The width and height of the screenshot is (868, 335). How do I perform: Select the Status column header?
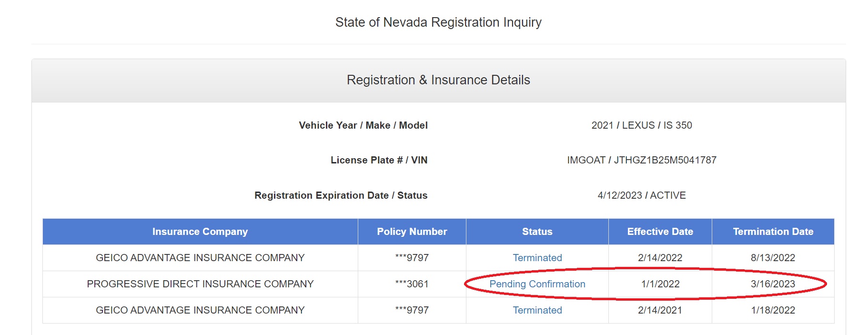point(537,232)
